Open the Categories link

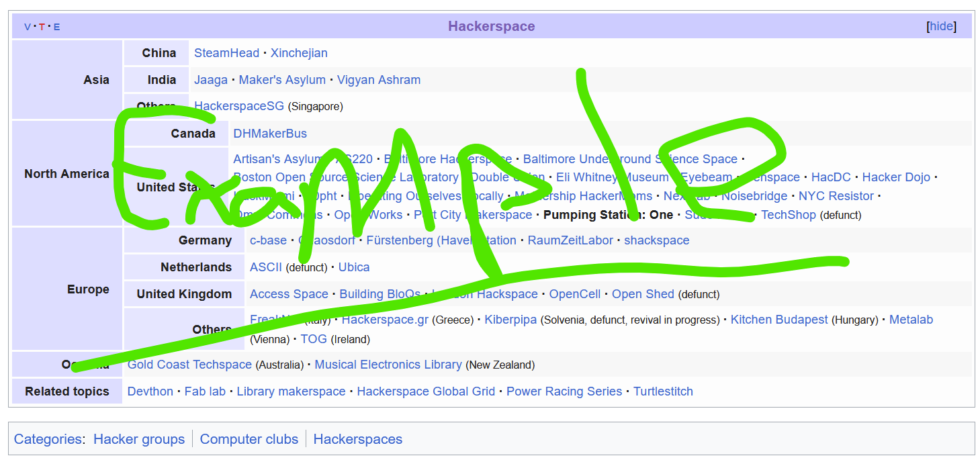click(x=48, y=439)
